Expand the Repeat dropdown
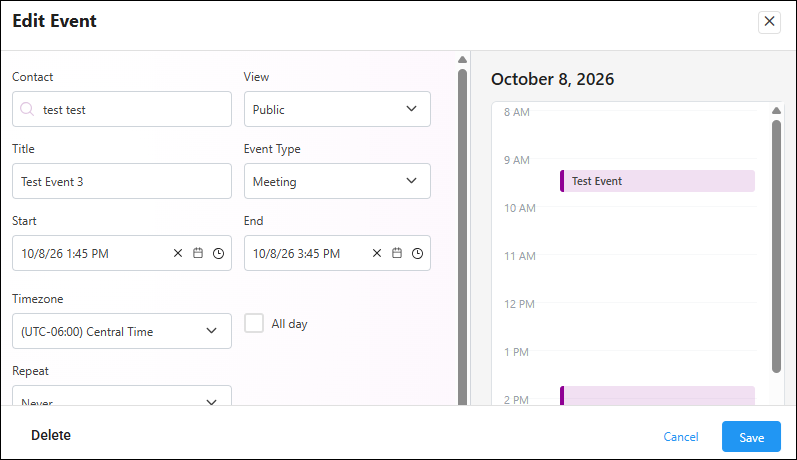Viewport: 797px width, 460px height. click(122, 395)
